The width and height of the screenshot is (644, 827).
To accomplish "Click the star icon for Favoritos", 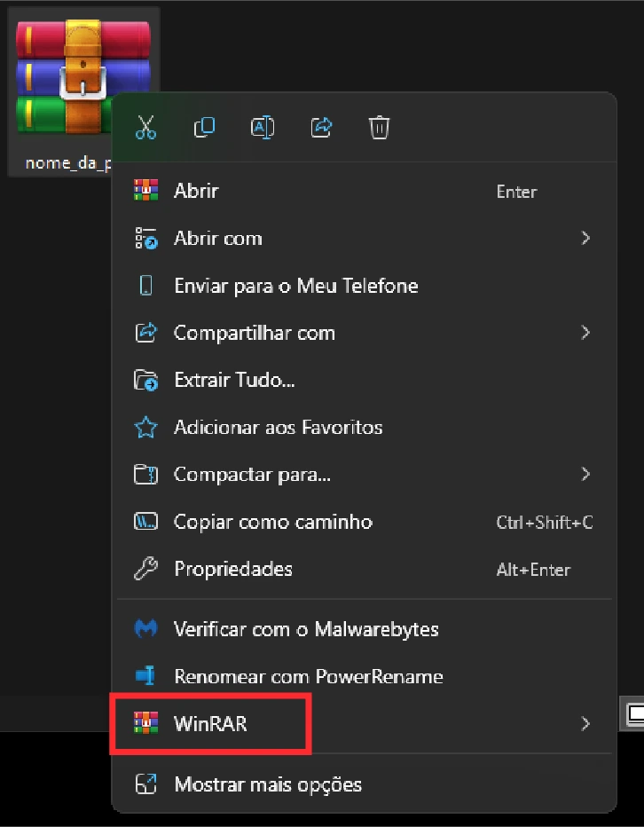I will tap(145, 428).
